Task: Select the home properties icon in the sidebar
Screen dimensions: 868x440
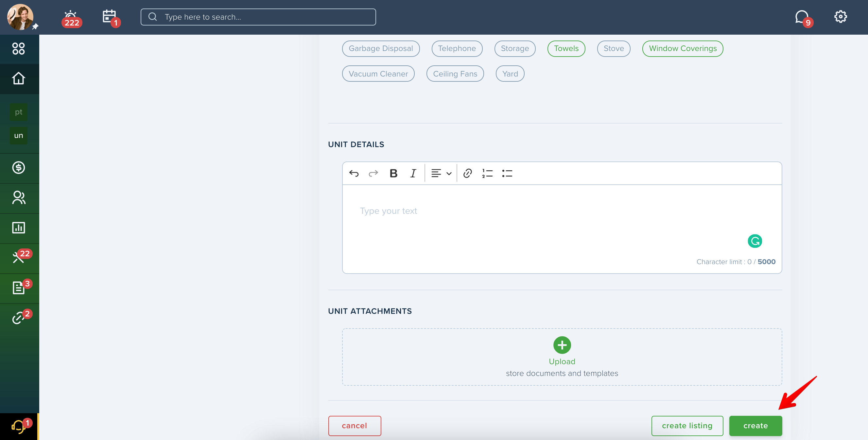Action: pyautogui.click(x=19, y=78)
